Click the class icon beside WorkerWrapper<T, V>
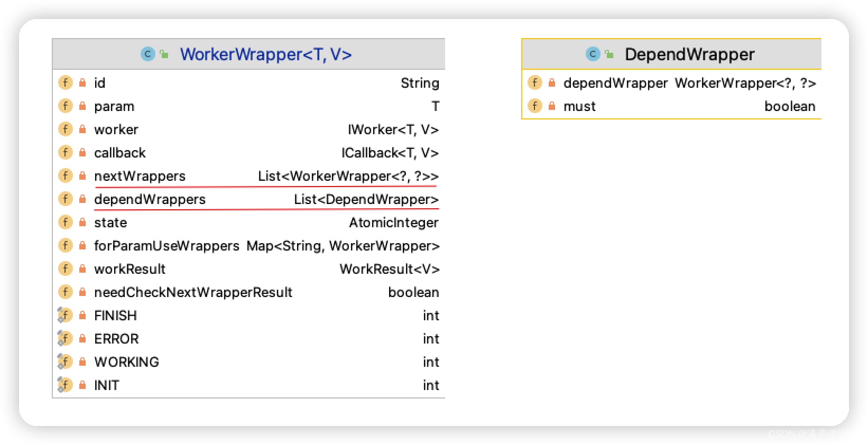The width and height of the screenshot is (868, 445). [147, 54]
